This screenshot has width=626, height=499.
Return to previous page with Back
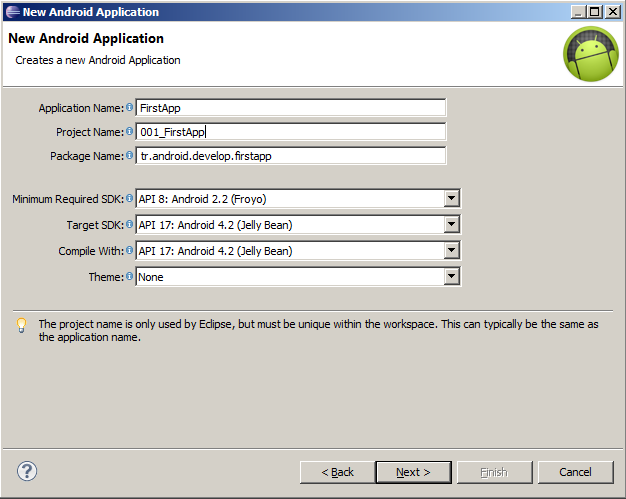pyautogui.click(x=337, y=472)
